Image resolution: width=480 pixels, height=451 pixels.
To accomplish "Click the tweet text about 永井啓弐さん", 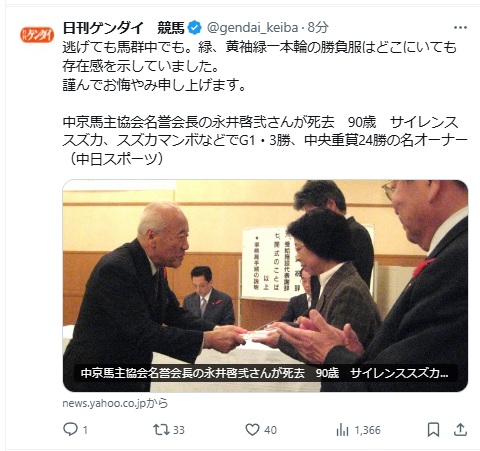I will click(265, 141).
